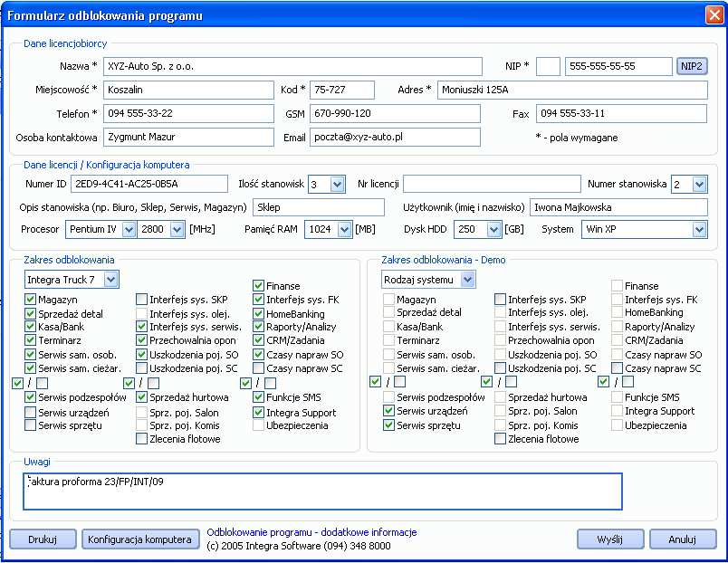Open Odblokowanie programu - dodatkowe informacje link

click(x=311, y=532)
